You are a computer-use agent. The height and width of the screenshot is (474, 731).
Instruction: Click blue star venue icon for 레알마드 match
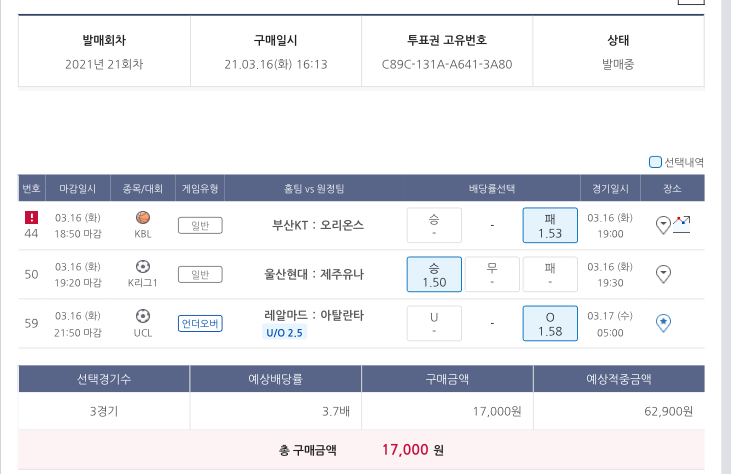click(x=662, y=322)
